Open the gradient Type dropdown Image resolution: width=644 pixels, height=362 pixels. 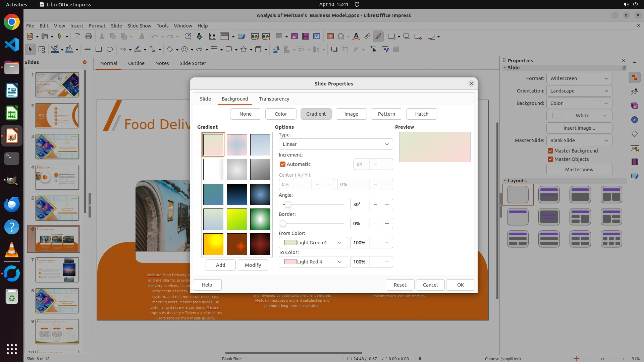[x=335, y=144]
